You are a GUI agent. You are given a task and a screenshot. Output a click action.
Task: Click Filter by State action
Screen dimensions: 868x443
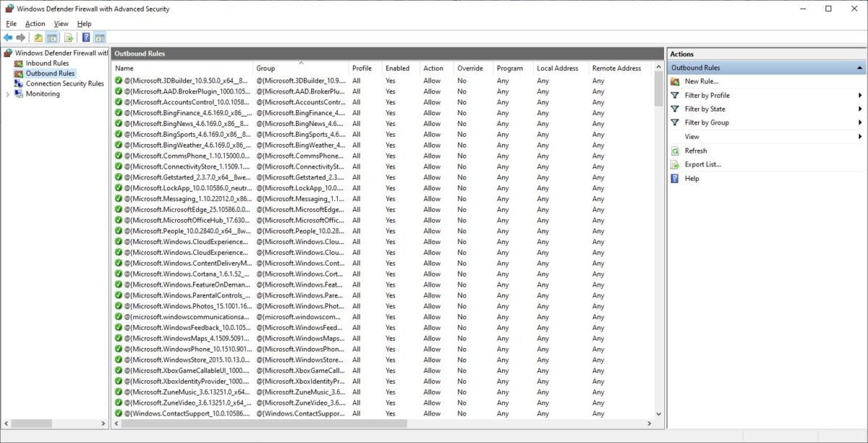pyautogui.click(x=705, y=109)
